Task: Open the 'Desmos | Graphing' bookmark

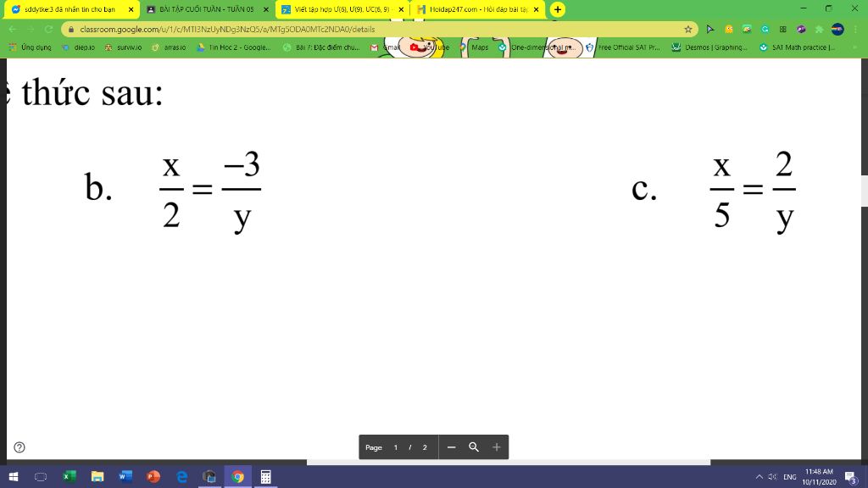Action: pos(709,47)
